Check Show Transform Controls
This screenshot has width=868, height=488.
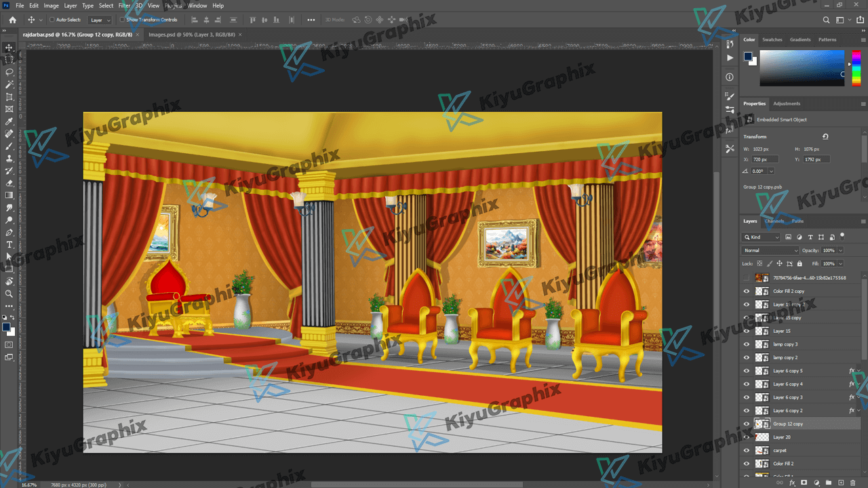coord(123,20)
